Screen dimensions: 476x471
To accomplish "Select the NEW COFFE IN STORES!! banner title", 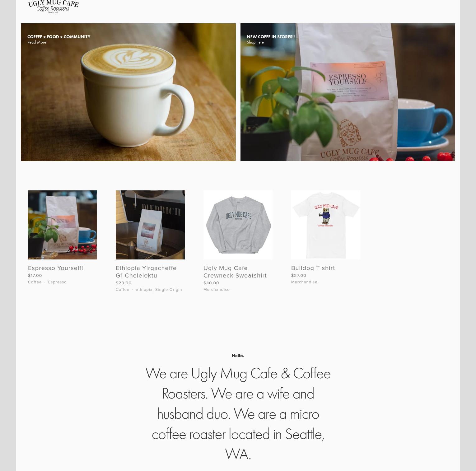I will pyautogui.click(x=271, y=37).
